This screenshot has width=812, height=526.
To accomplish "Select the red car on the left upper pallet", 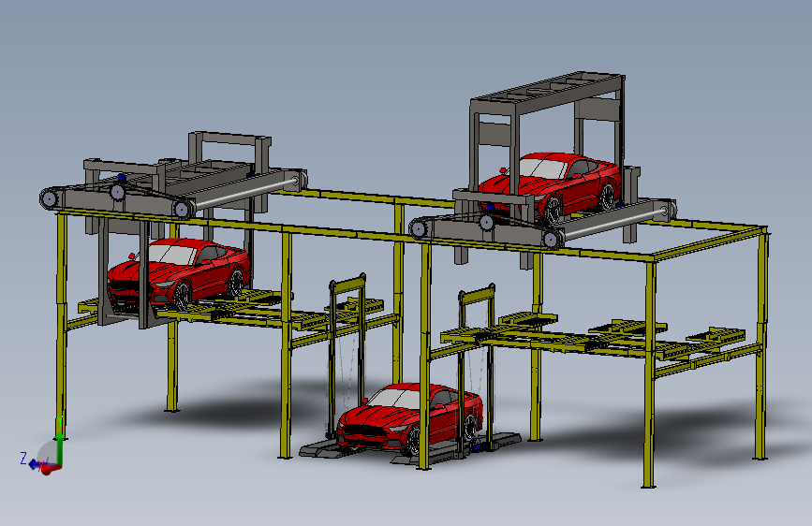I will (x=179, y=273).
